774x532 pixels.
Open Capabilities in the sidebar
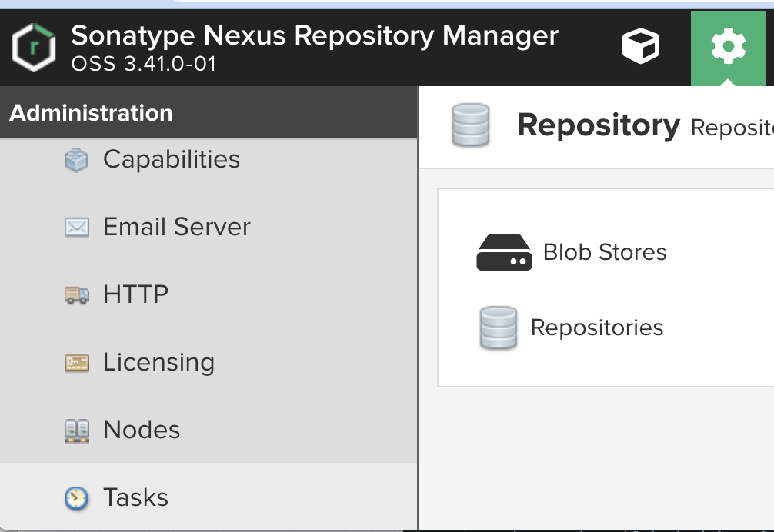point(172,160)
